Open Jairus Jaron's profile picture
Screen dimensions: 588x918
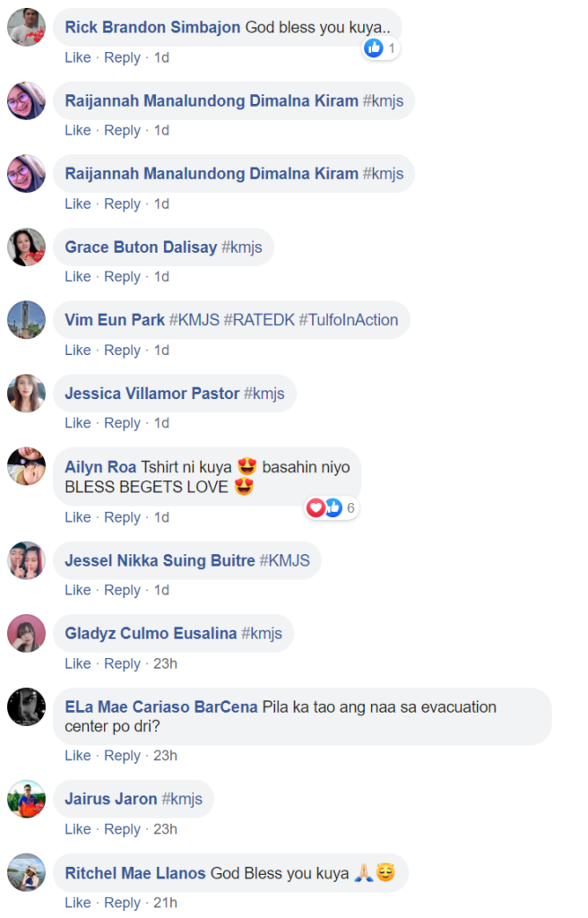[26, 799]
